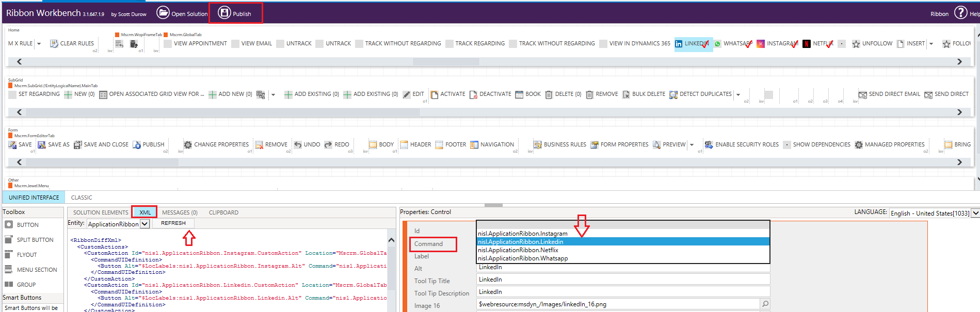
Task: Switch to the XML tab
Action: pos(145,212)
